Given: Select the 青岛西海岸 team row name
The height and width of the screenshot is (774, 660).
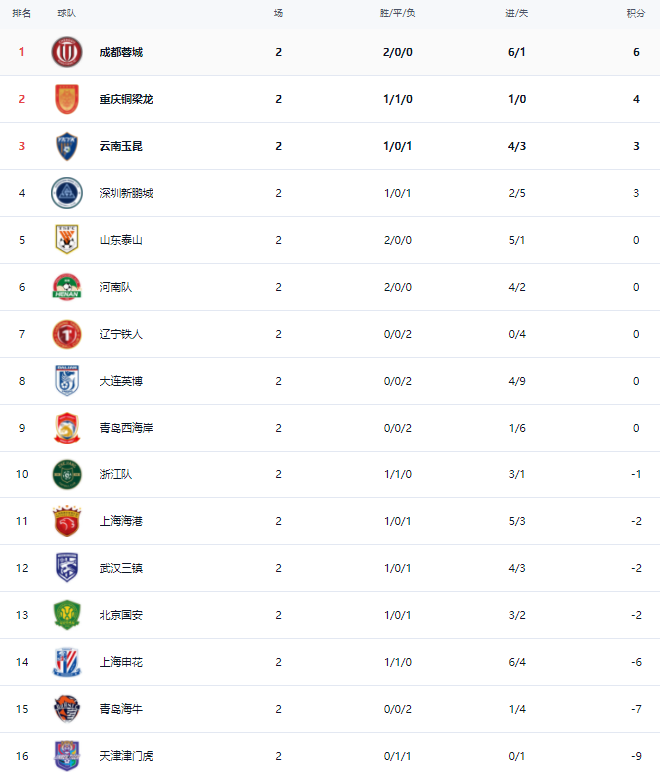Looking at the screenshot, I should (126, 428).
